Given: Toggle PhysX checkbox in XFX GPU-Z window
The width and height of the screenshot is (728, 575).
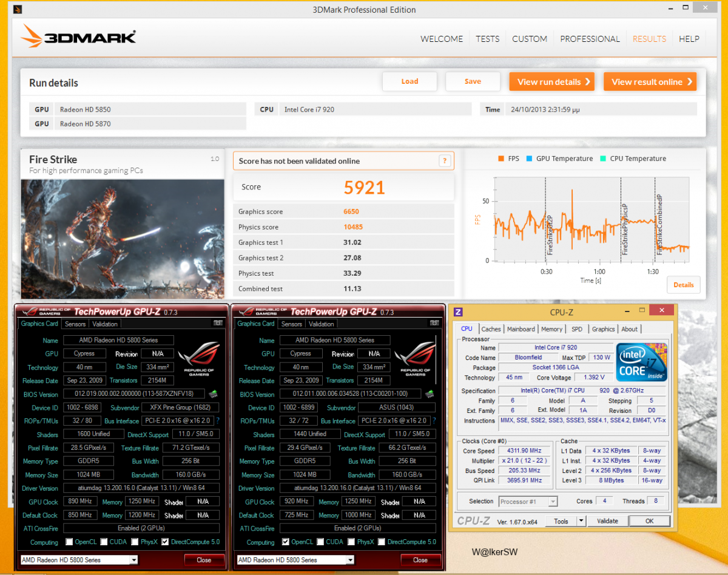Looking at the screenshot, I should coord(136,542).
